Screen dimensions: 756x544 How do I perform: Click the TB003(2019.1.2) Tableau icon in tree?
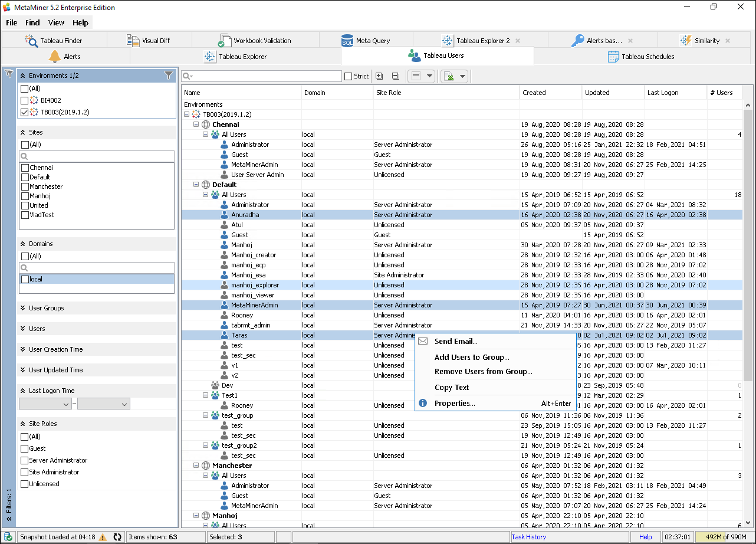click(196, 114)
